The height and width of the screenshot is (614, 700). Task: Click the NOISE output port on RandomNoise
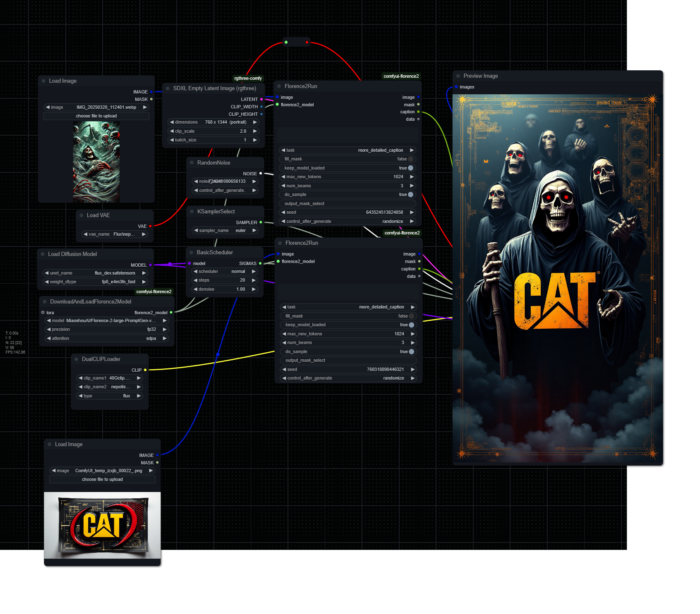261,174
